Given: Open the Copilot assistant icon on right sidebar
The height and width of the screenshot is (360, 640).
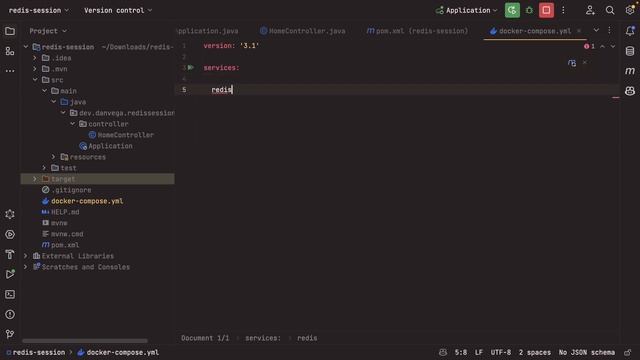Looking at the screenshot, I should point(630,91).
